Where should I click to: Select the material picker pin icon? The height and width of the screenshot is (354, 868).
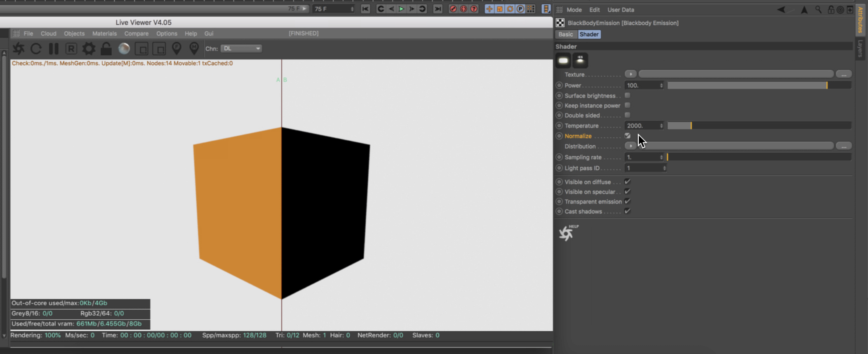tap(194, 49)
